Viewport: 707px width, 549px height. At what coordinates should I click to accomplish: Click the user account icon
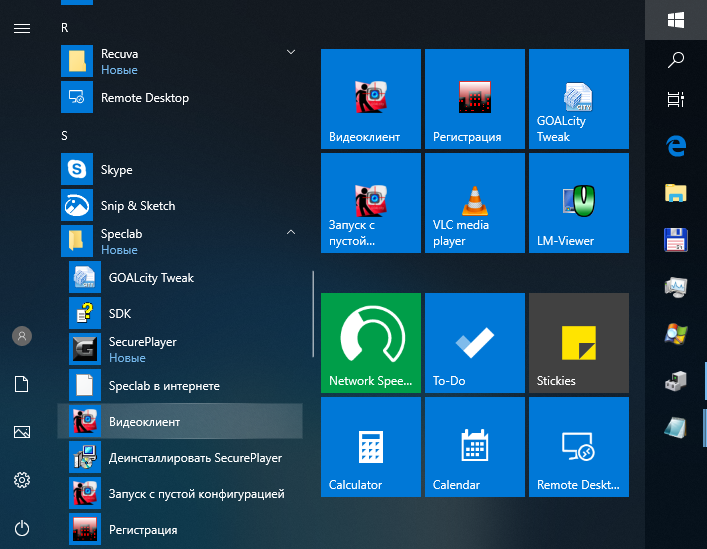pyautogui.click(x=22, y=336)
